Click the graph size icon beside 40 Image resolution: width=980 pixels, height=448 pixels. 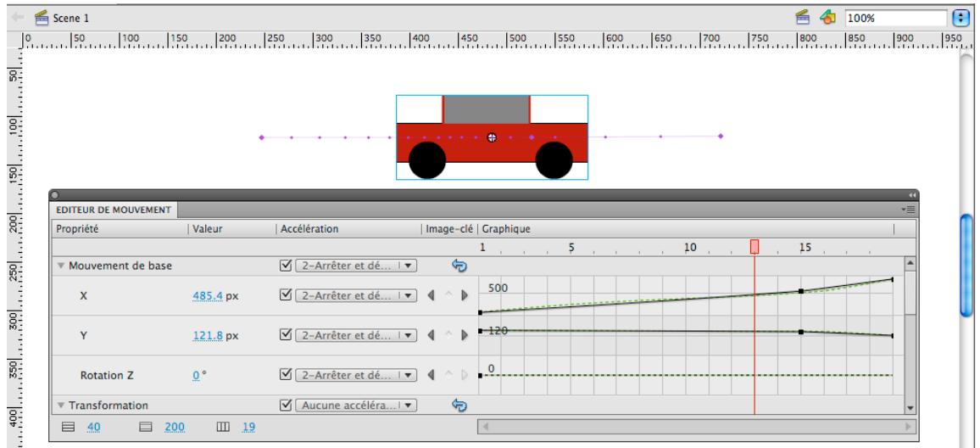[68, 428]
